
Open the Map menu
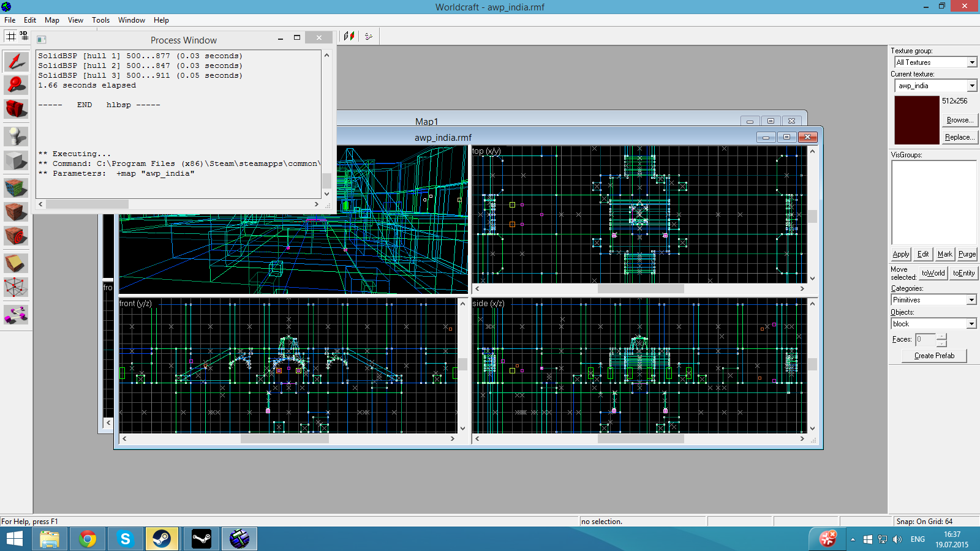[52, 20]
